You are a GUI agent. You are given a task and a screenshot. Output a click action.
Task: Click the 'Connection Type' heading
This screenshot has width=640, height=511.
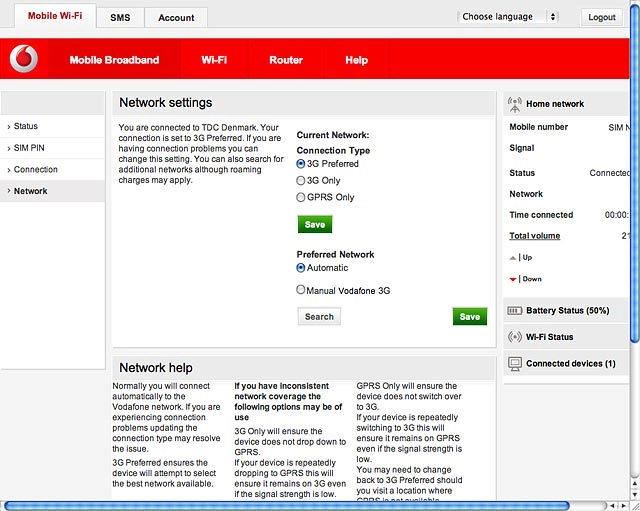pos(333,151)
